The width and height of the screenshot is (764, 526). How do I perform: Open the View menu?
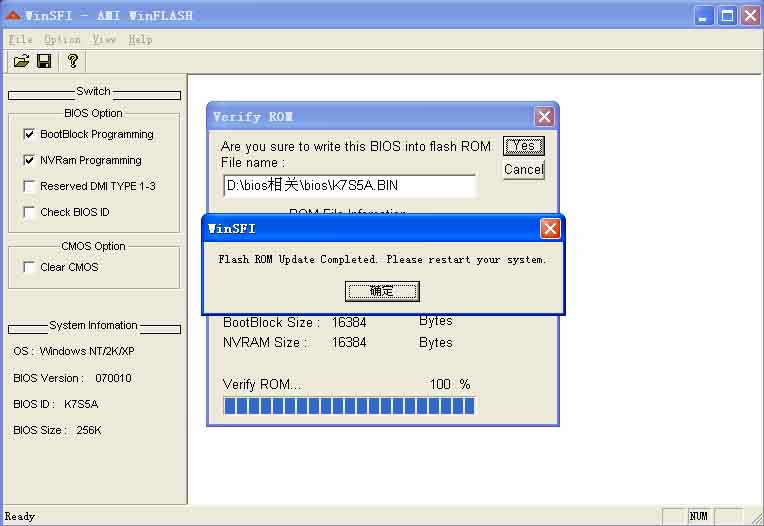click(x=104, y=39)
